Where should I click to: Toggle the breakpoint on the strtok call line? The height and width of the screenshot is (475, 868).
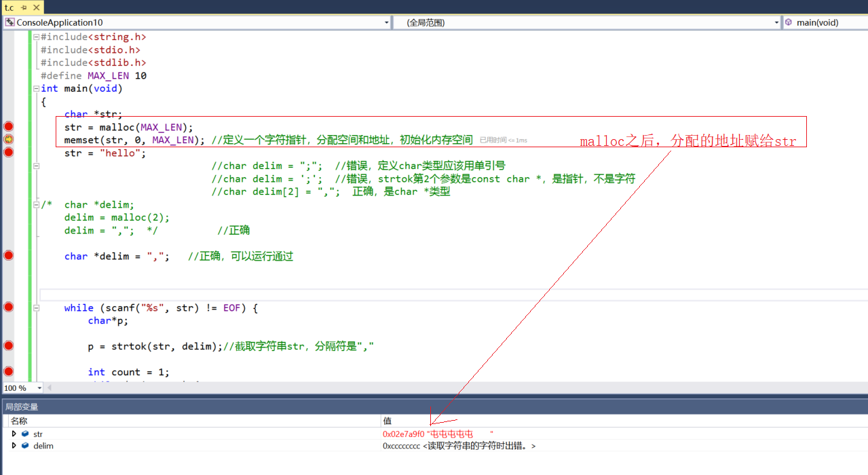[x=7, y=345]
